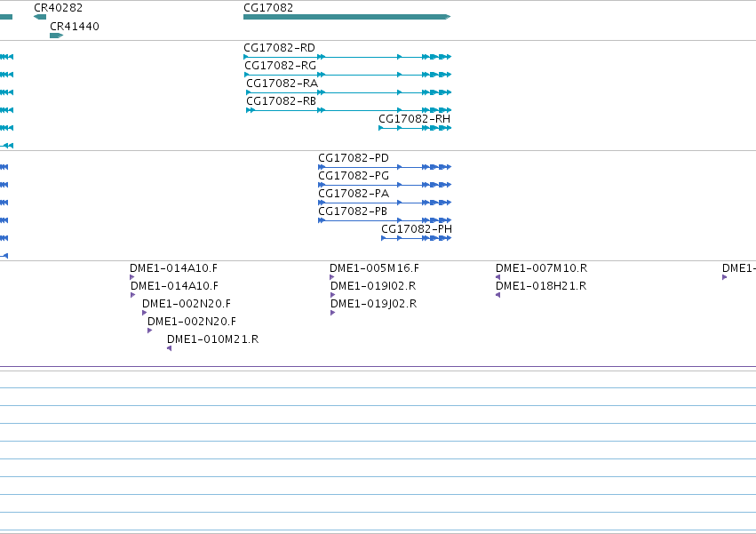Click the CG17082 gene bar
This screenshot has height=534, width=756.
347,17
